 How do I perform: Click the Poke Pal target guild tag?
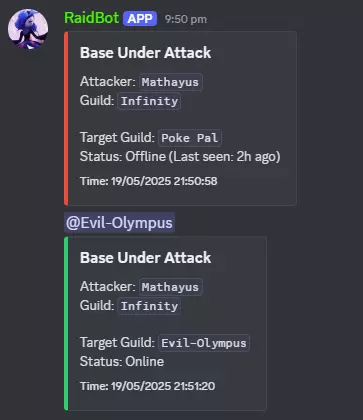tap(190, 138)
